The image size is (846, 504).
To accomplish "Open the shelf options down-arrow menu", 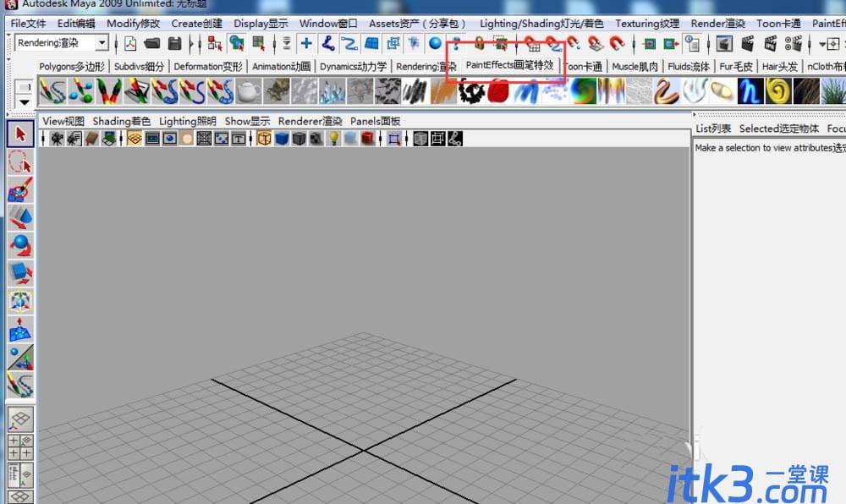I will point(25,101).
